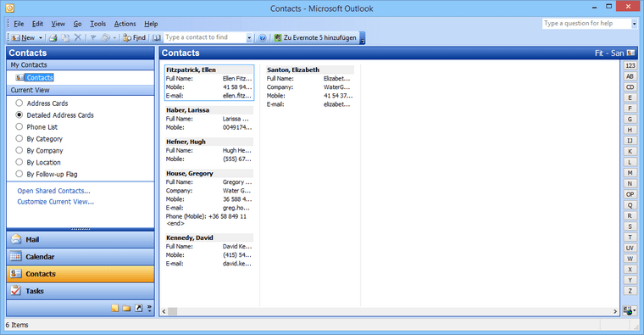Select the Kennedy, David contact card

point(209,251)
